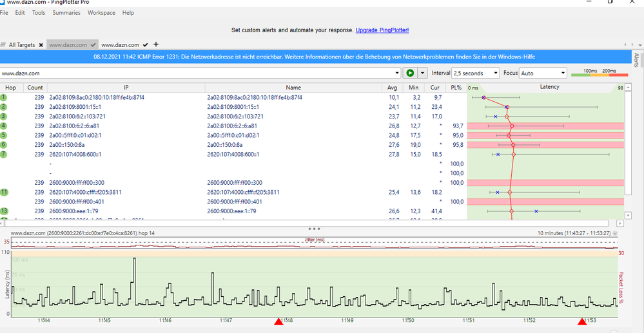Sort by the Name column header

294,88
